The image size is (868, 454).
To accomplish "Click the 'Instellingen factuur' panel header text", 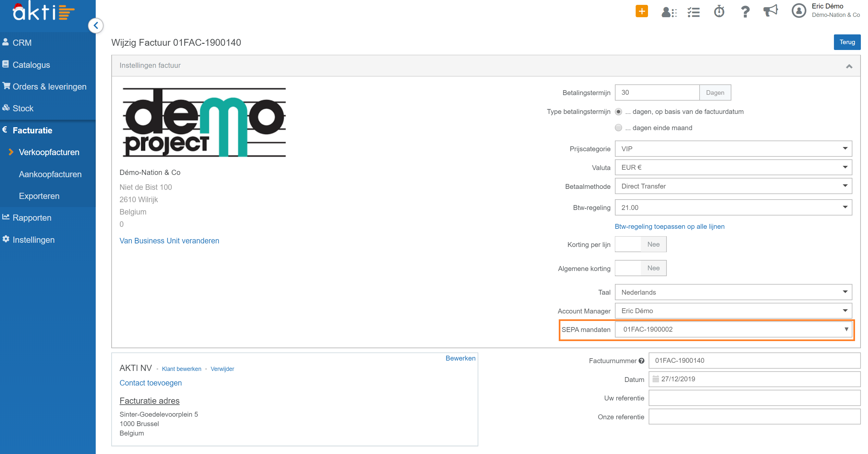I will pos(150,65).
